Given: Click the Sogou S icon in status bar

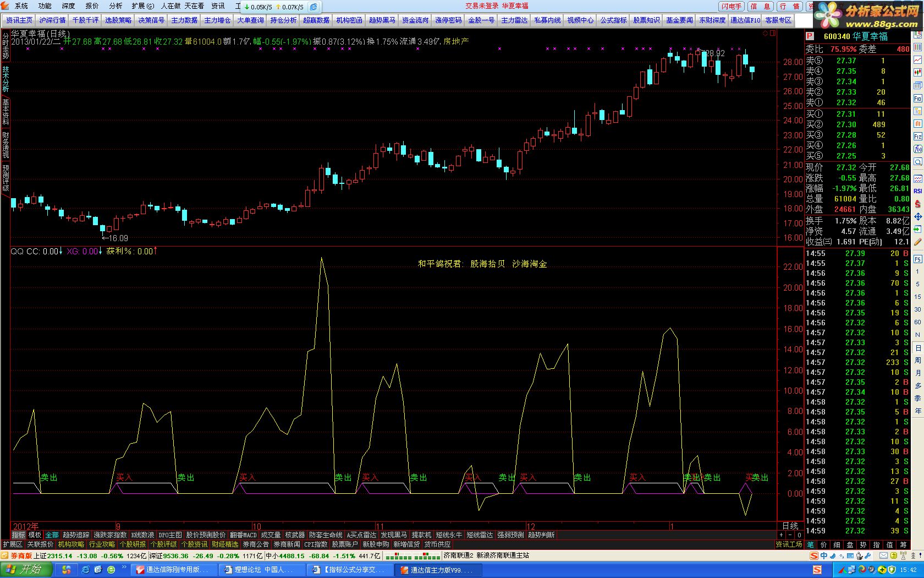Looking at the screenshot, I should tap(815, 555).
